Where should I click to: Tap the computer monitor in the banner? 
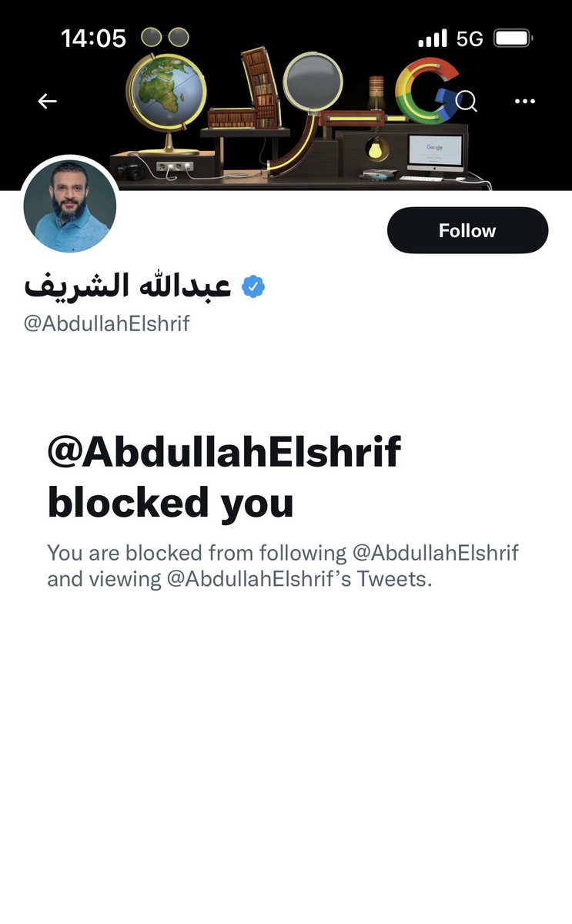point(434,154)
